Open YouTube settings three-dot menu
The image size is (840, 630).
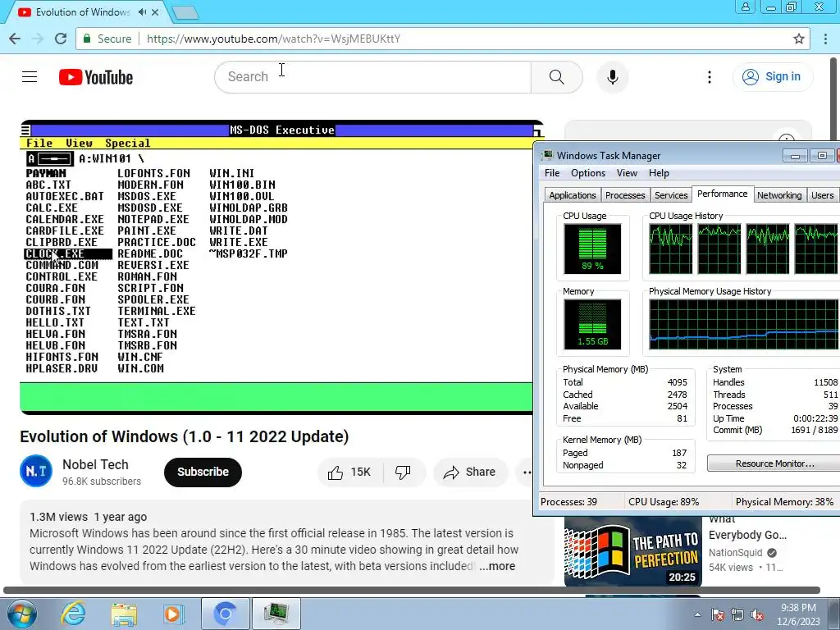coord(710,77)
